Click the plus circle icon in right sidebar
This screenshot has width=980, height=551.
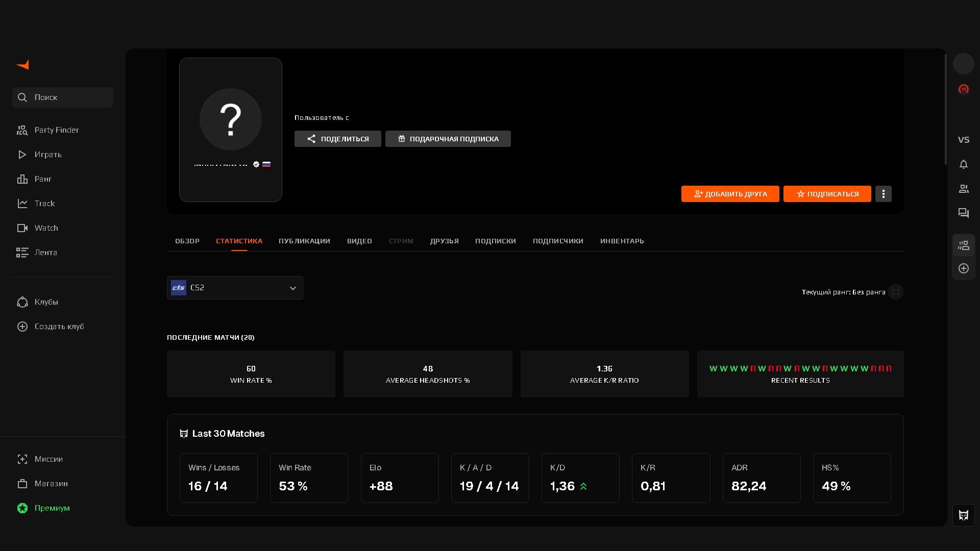point(963,268)
